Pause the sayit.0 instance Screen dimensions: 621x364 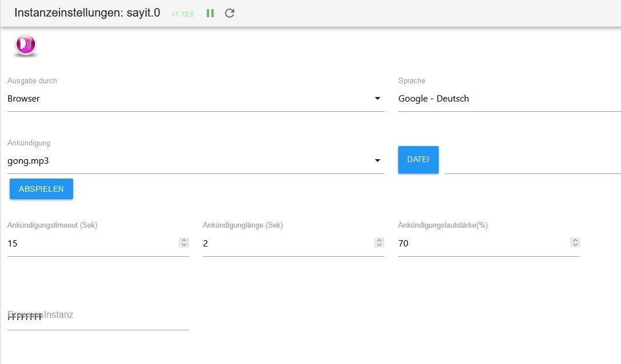[x=210, y=13]
